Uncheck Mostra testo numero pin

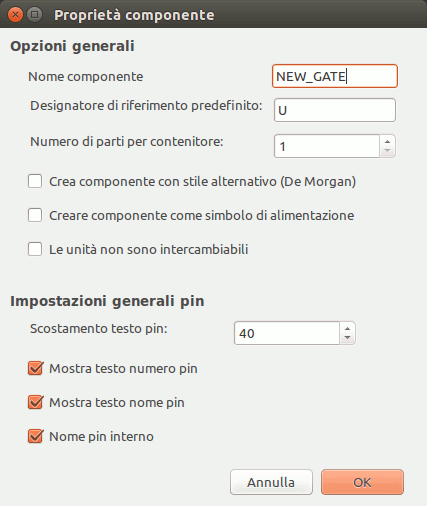click(x=35, y=369)
